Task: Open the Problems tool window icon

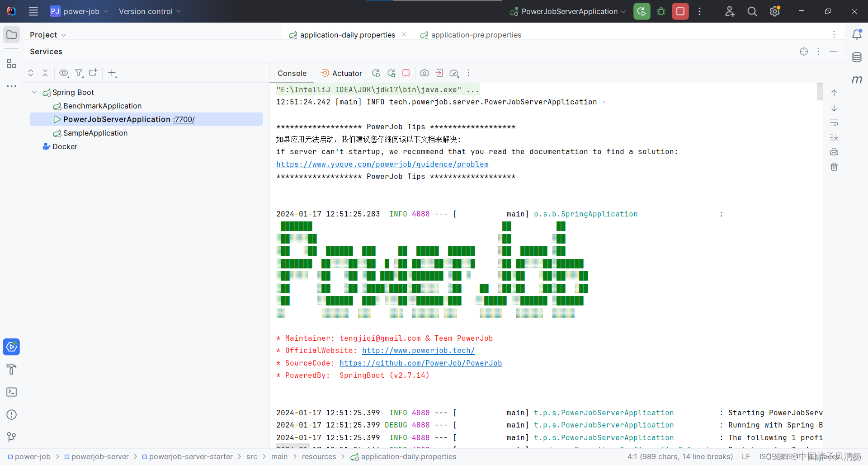Action: [11, 414]
